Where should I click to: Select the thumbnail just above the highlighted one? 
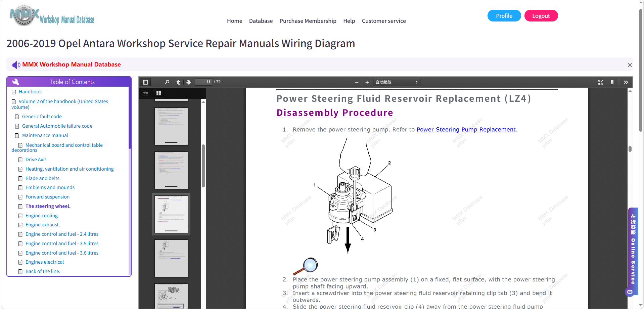pos(171,170)
